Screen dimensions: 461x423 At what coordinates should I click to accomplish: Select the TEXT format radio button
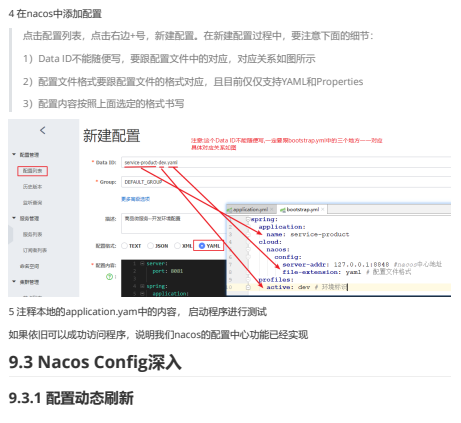pos(124,246)
